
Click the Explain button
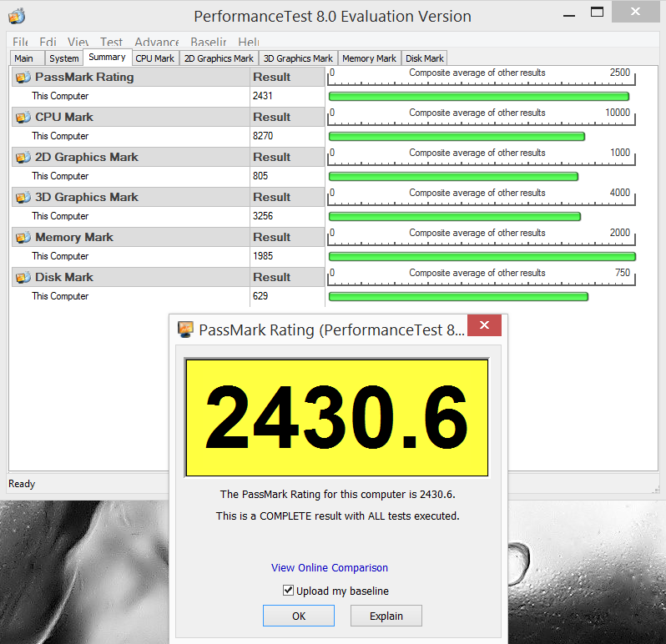pyautogui.click(x=386, y=616)
